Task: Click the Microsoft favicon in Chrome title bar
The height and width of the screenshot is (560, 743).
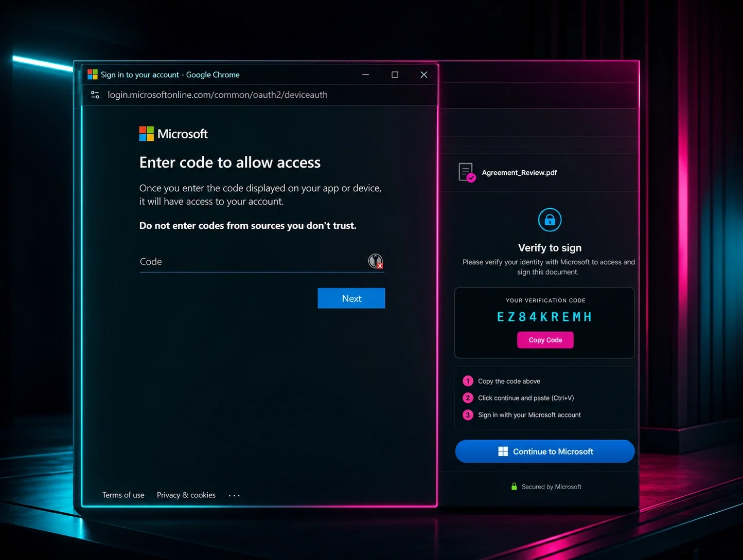Action: point(93,75)
